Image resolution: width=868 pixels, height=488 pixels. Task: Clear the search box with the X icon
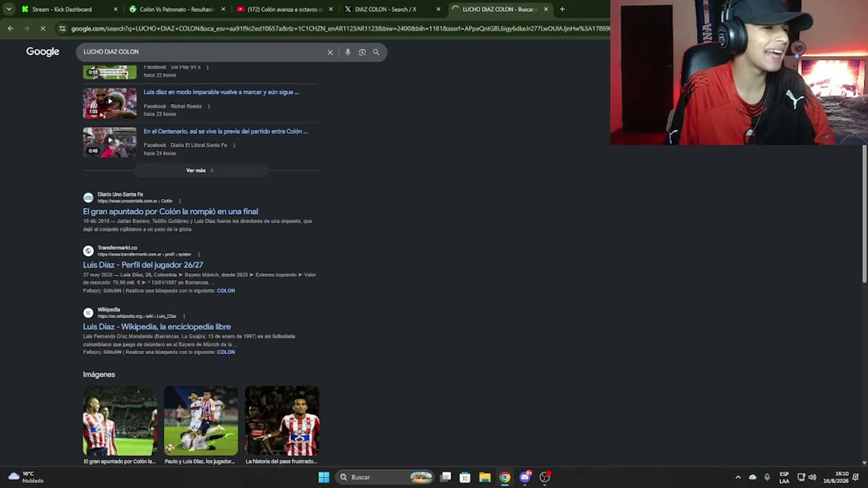(330, 52)
